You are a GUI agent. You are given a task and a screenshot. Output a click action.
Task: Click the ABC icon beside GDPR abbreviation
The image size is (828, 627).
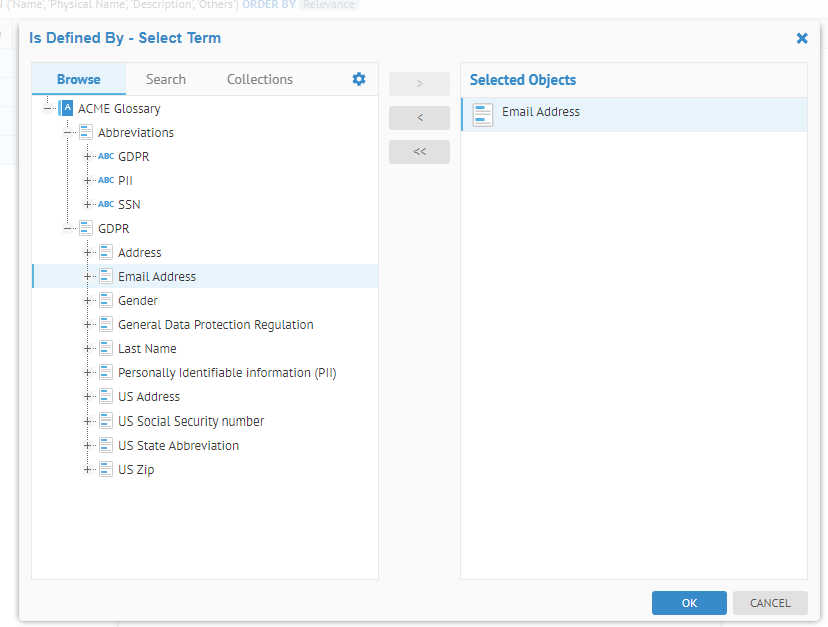(106, 157)
